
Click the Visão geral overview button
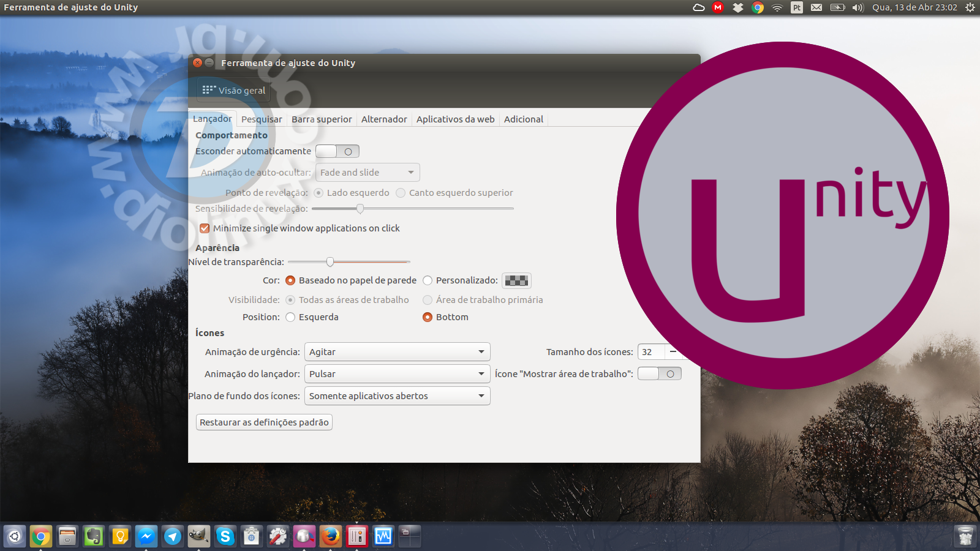click(x=234, y=91)
